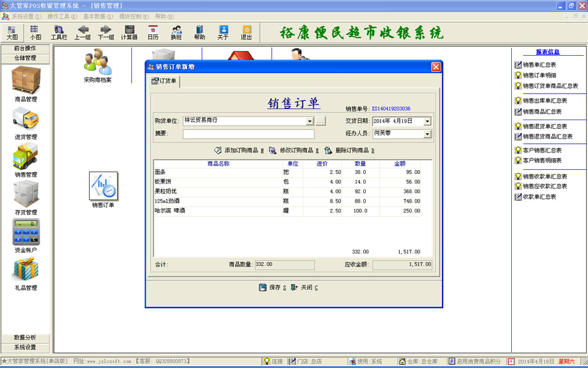Open the 操作工具 menu

click(x=63, y=17)
